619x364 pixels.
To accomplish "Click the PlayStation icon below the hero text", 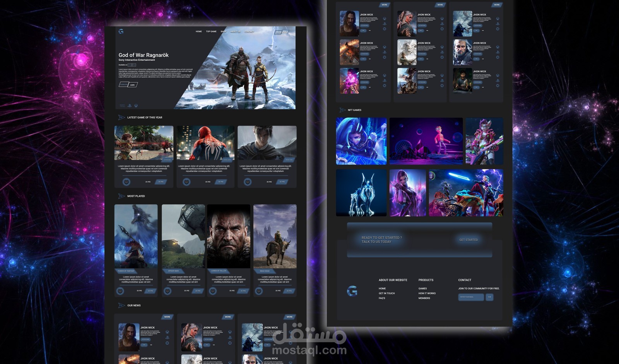I will pos(130,105).
